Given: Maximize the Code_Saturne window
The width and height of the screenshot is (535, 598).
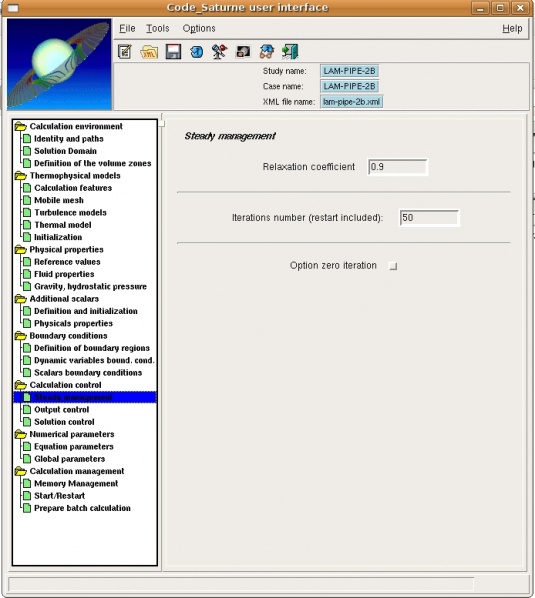Looking at the screenshot, I should (x=500, y=8).
